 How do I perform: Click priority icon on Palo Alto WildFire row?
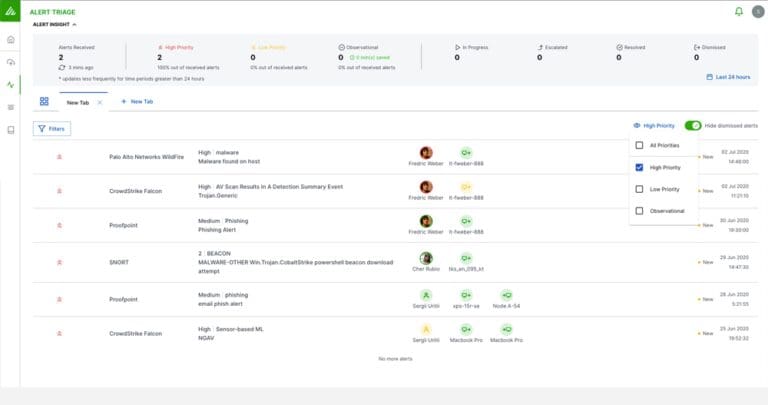click(59, 157)
